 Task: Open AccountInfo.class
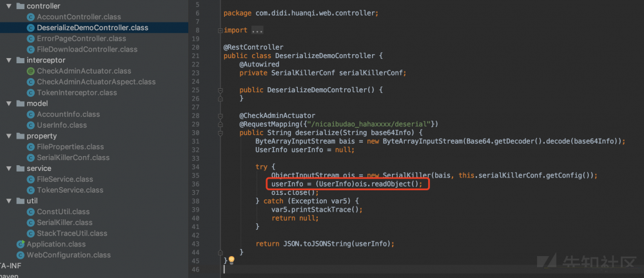[68, 114]
